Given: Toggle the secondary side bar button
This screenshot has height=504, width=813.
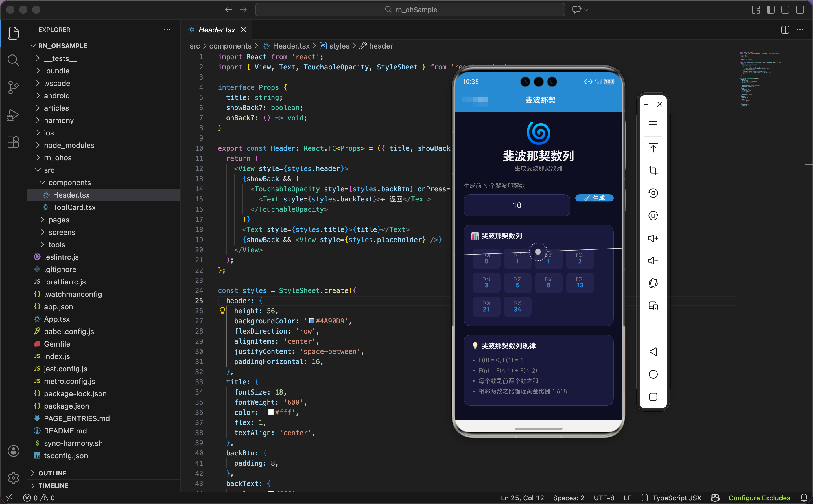Looking at the screenshot, I should [x=800, y=10].
